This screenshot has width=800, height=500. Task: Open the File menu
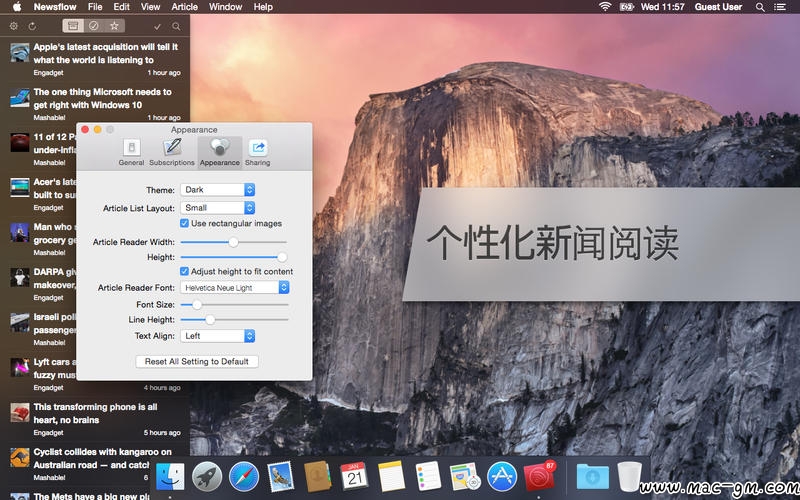[x=95, y=7]
